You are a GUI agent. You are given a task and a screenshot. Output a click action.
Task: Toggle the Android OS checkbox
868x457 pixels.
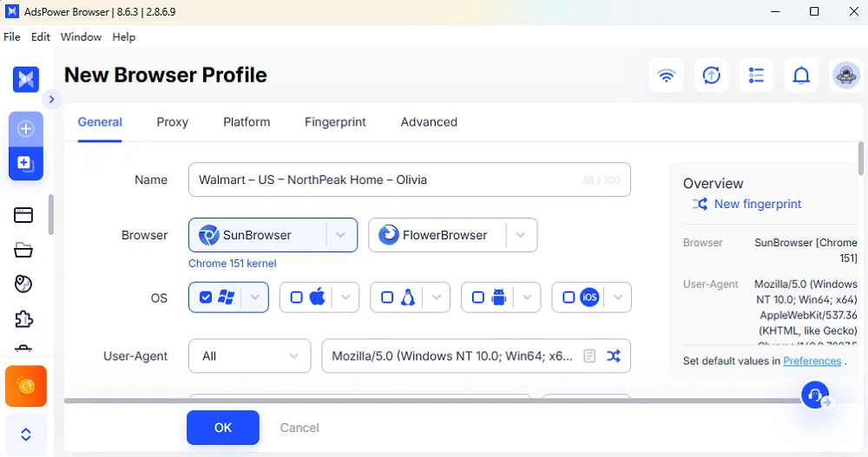click(477, 297)
